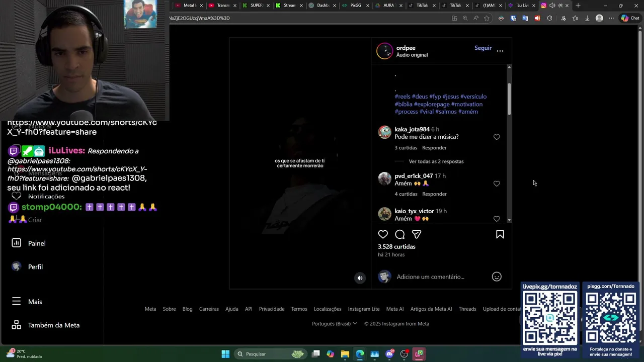
Task: Open the browser extensions puzzle icon
Action: click(x=549, y=18)
